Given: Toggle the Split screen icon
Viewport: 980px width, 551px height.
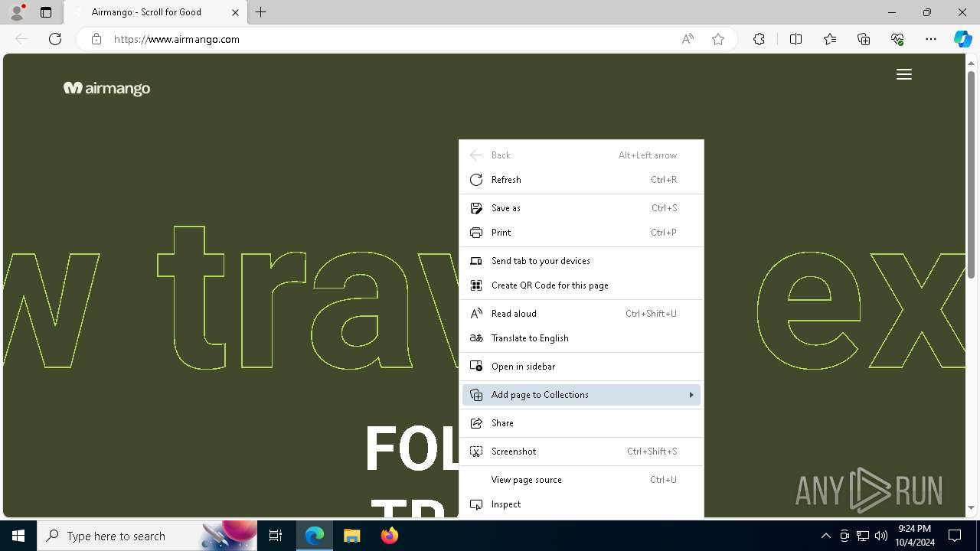Looking at the screenshot, I should 795,39.
